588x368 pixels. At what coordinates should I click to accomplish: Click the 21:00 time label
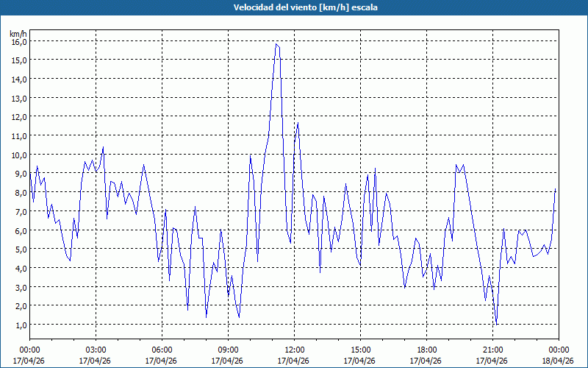492,350
